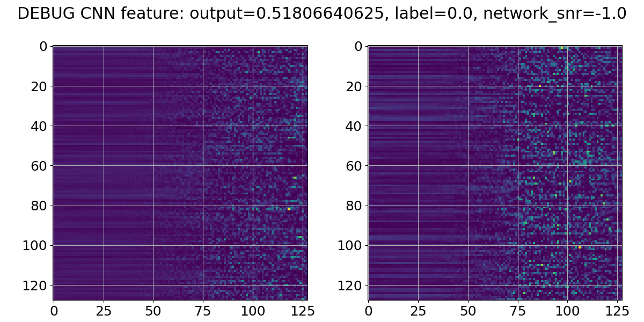
Task: Click the right heatmap image
Action: (495, 173)
